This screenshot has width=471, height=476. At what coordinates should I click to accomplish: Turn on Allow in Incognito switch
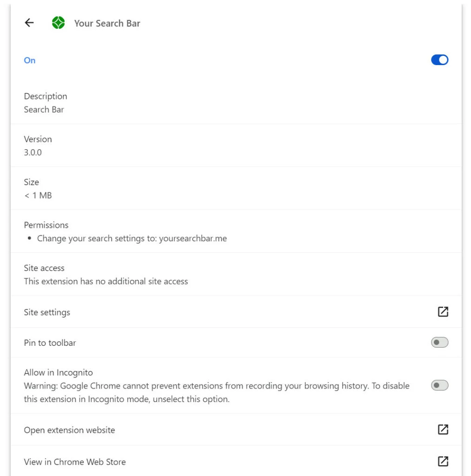coord(439,385)
